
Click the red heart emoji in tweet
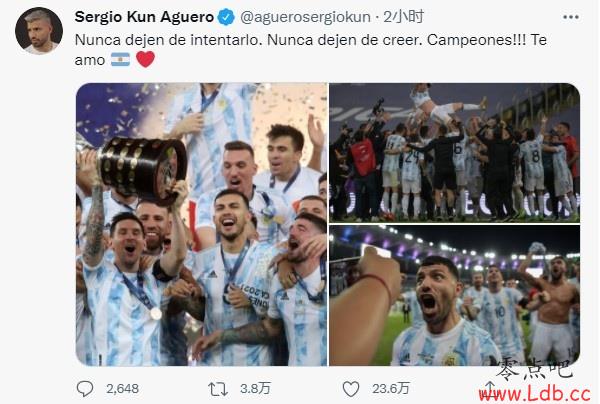point(145,59)
